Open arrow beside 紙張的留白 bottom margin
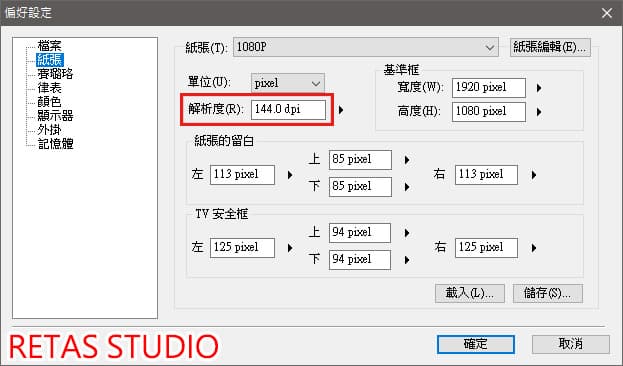Viewport: 623px width, 366px height. click(x=406, y=187)
